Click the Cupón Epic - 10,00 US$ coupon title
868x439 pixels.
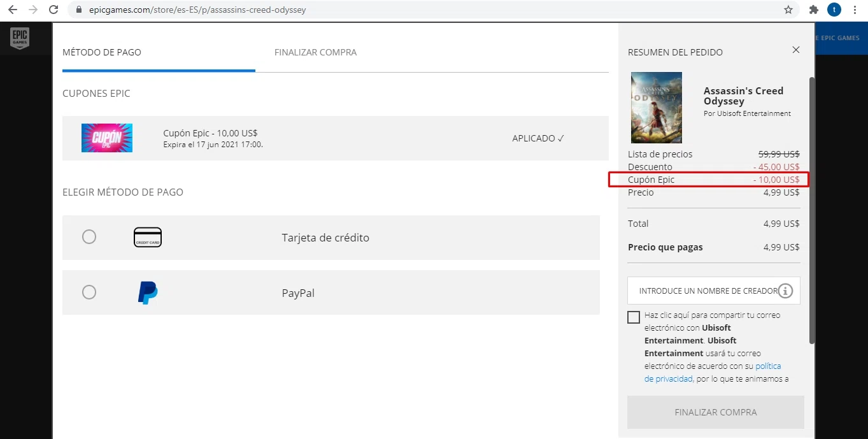[x=210, y=133]
